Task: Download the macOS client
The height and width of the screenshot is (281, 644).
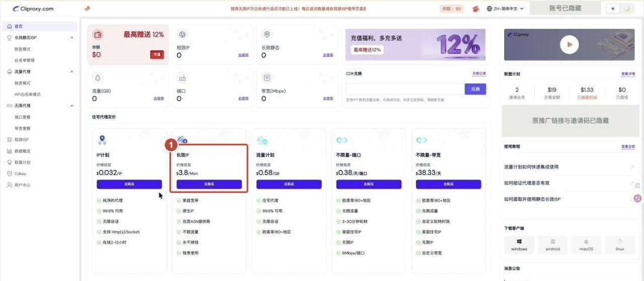Action: [586, 245]
